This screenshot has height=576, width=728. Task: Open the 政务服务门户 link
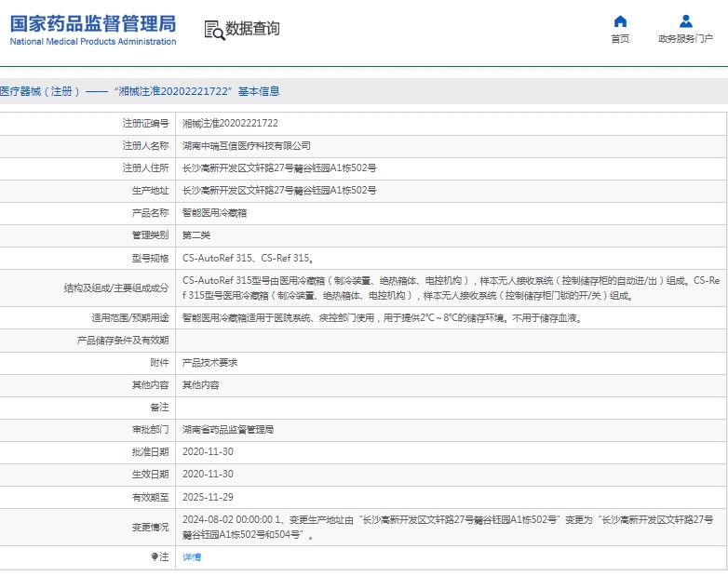pos(686,39)
